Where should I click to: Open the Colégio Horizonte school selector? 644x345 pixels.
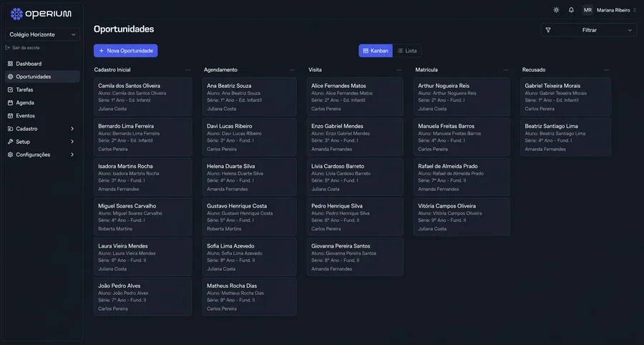click(x=42, y=34)
